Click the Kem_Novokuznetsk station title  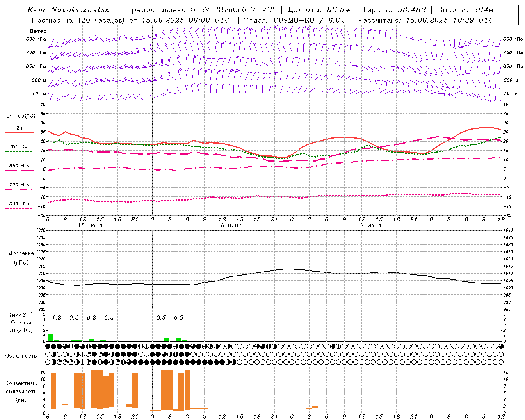(68, 10)
